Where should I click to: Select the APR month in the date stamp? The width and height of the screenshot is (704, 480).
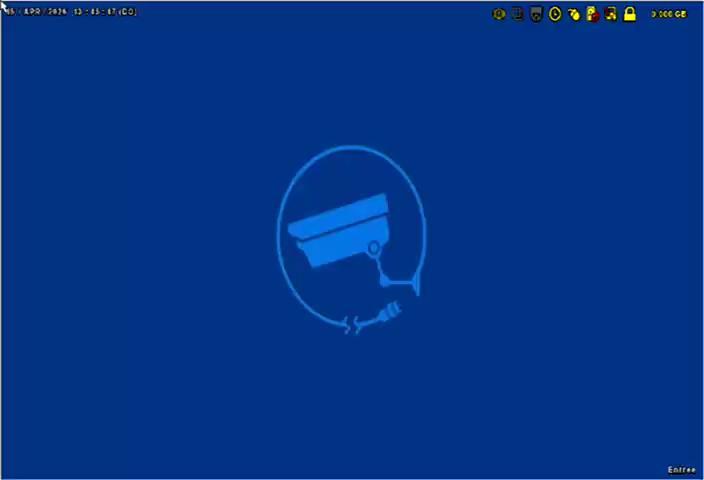[32, 12]
